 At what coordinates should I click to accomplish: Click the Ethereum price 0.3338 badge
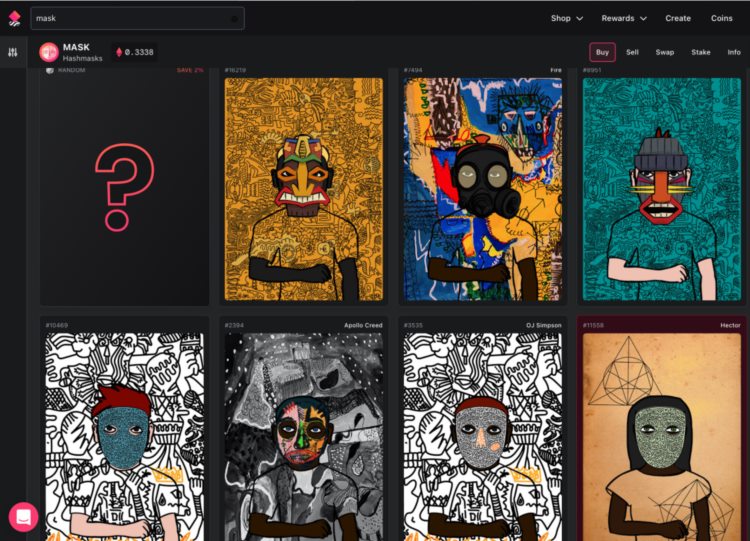pos(133,52)
